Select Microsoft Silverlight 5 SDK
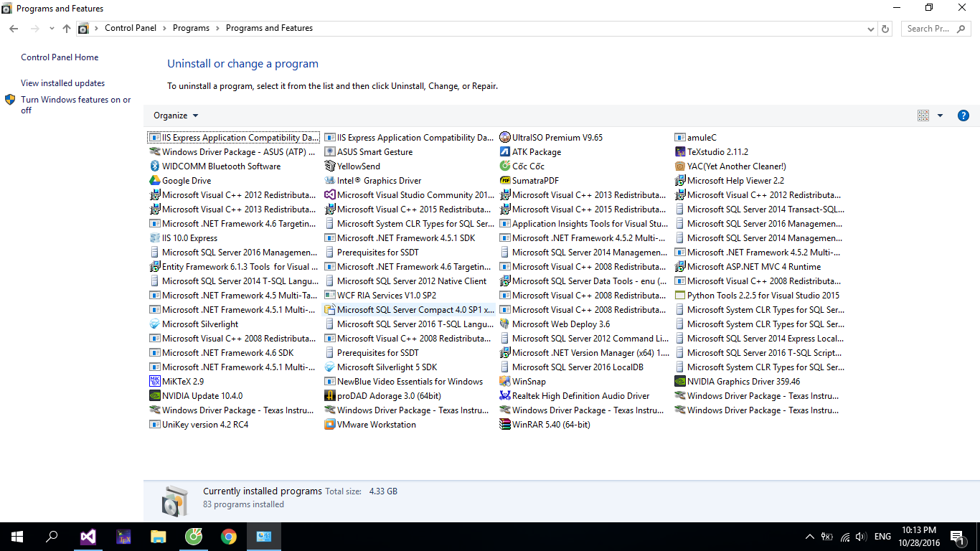 [381, 367]
